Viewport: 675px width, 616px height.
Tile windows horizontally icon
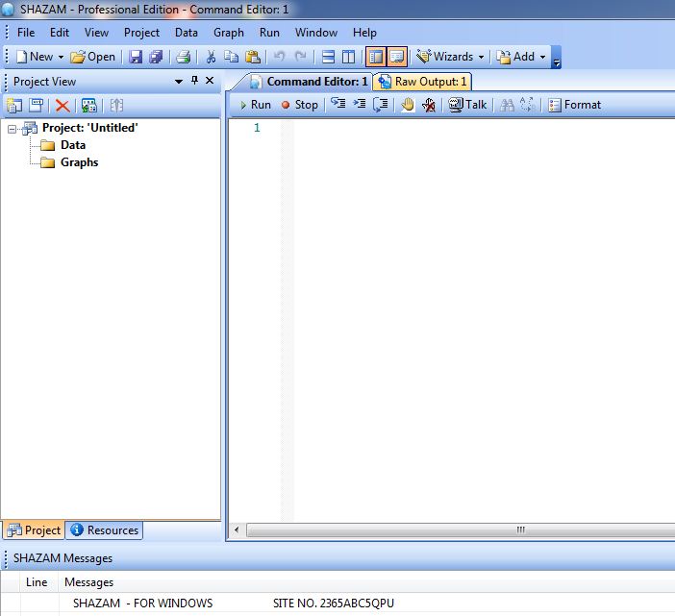[x=328, y=57]
